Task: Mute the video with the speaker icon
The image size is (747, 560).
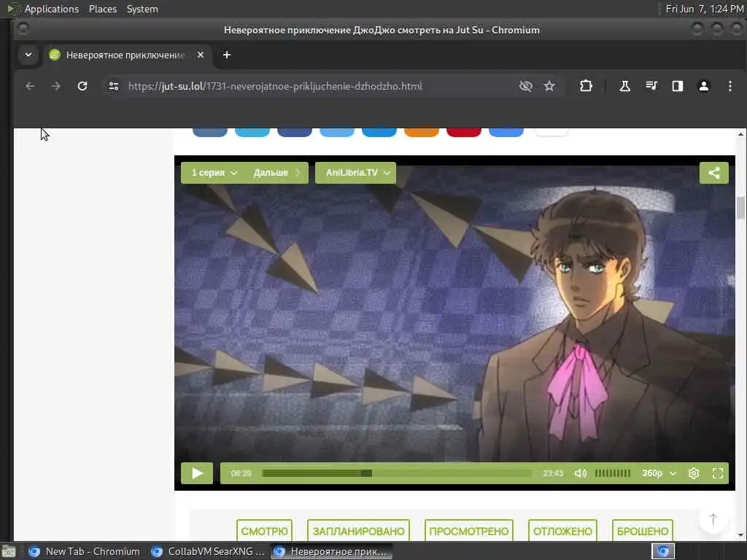Action: pyautogui.click(x=580, y=473)
